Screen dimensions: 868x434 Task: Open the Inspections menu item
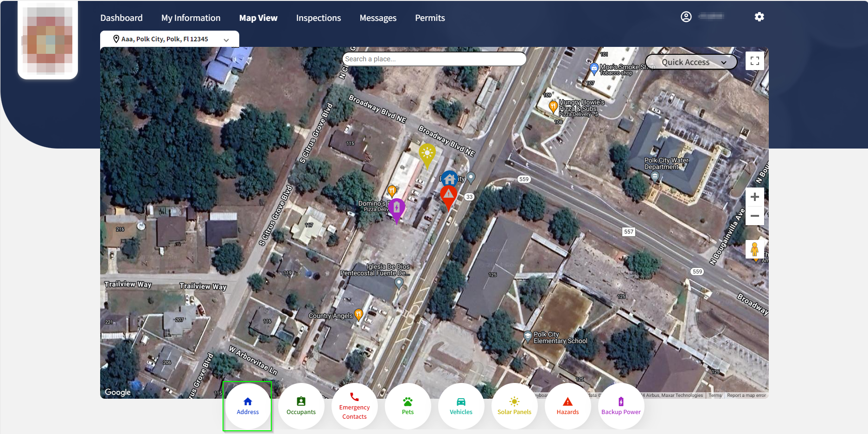pos(319,18)
